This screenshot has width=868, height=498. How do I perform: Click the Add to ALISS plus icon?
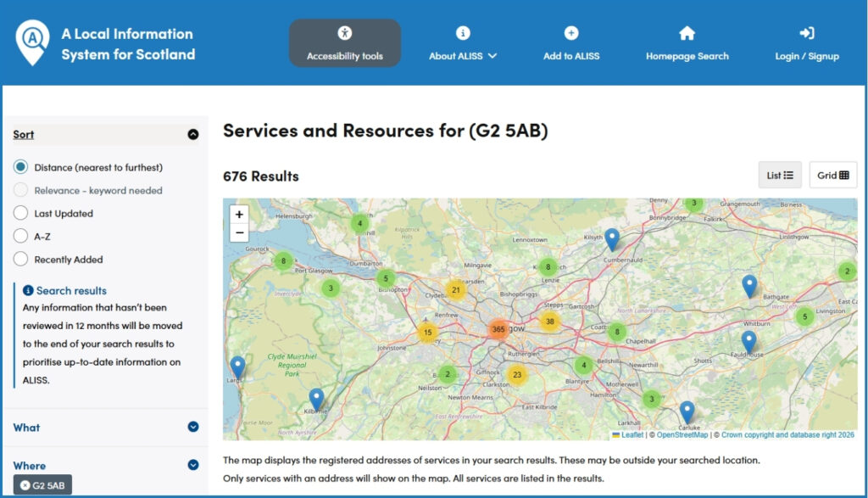[x=570, y=34]
